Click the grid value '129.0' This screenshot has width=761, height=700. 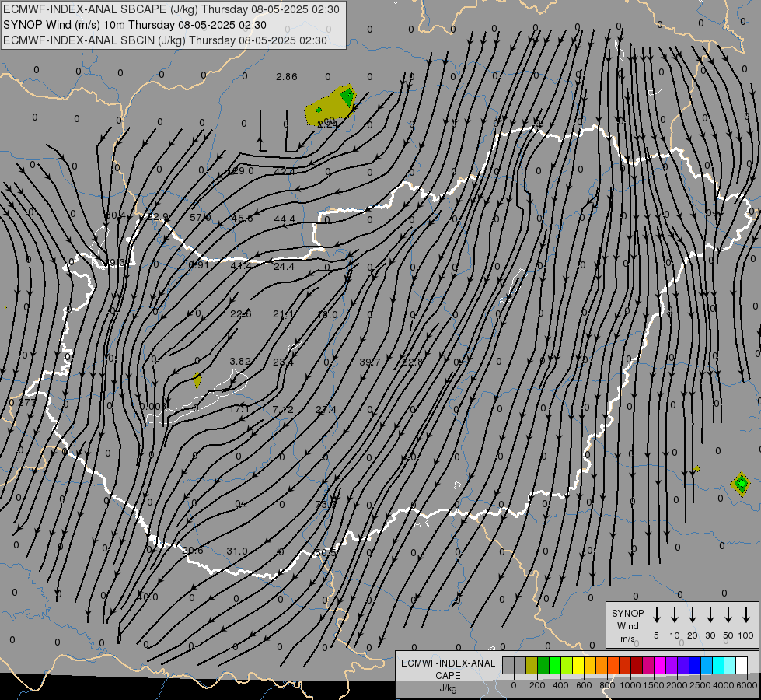click(241, 171)
